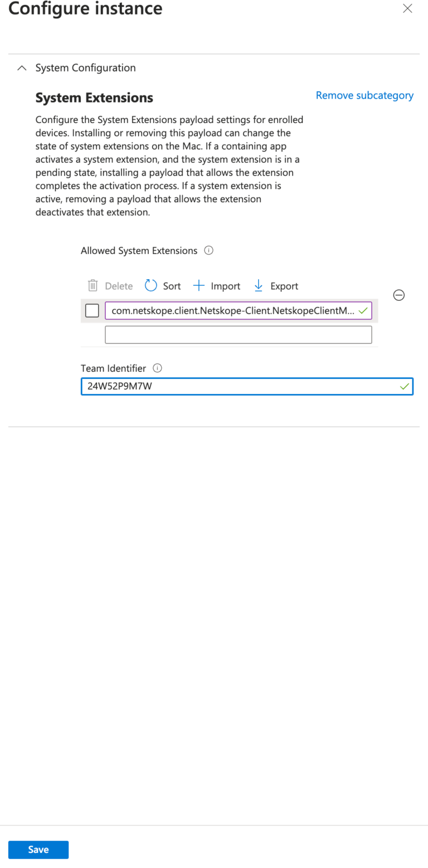
Task: Select the com.netskope.client extension row checkbox
Action: pos(92,310)
